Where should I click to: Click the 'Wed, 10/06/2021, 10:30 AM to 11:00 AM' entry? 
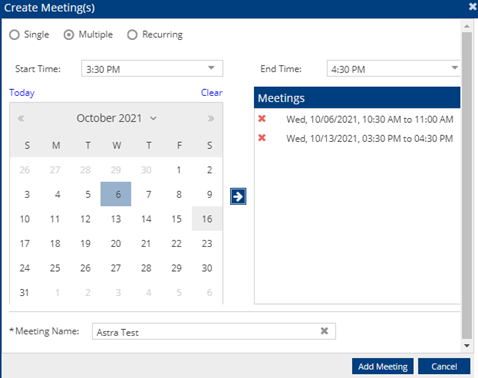370,119
